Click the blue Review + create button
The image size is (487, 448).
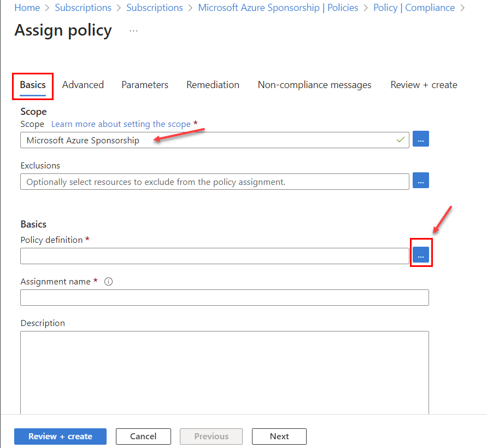pyautogui.click(x=60, y=436)
